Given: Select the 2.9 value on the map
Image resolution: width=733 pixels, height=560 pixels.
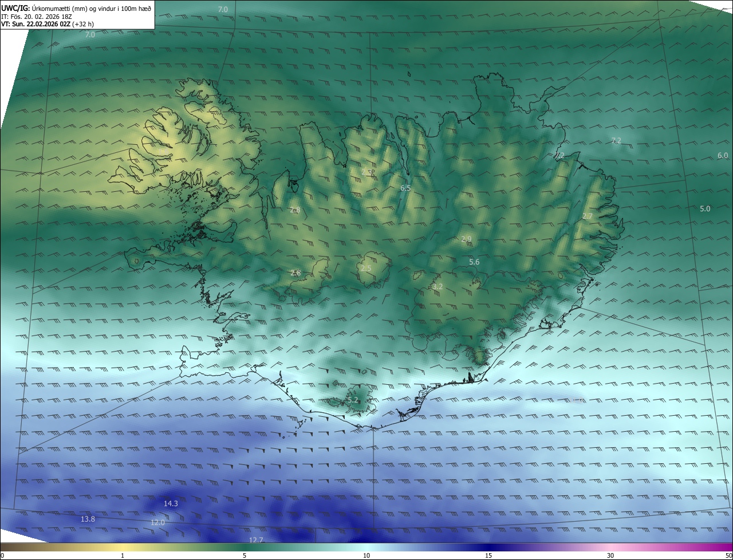Looking at the screenshot, I should pyautogui.click(x=466, y=239).
